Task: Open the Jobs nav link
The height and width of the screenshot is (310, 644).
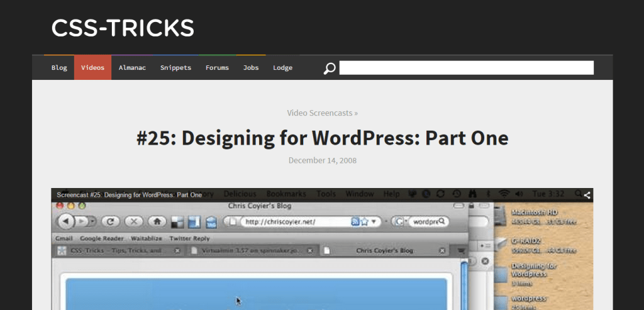Action: tap(251, 68)
